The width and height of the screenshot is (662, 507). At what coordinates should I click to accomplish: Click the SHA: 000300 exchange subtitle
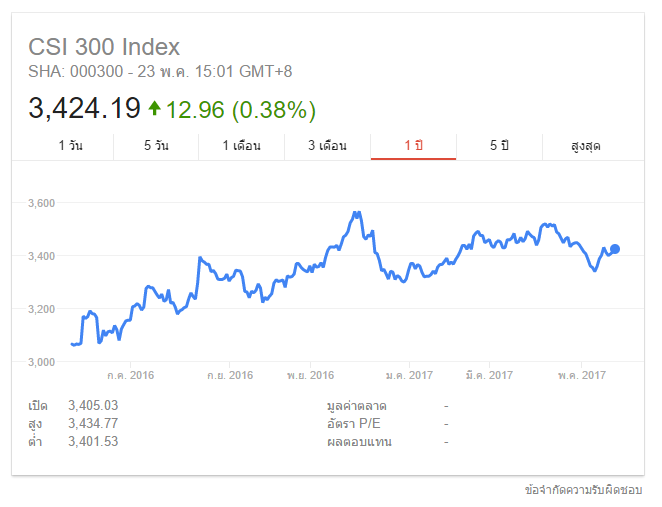pos(160,71)
